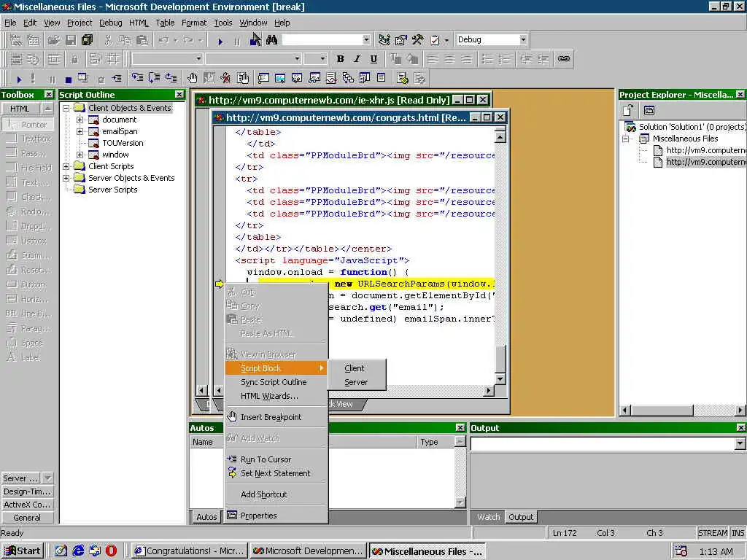Open the General toolbox tab

pyautogui.click(x=27, y=518)
